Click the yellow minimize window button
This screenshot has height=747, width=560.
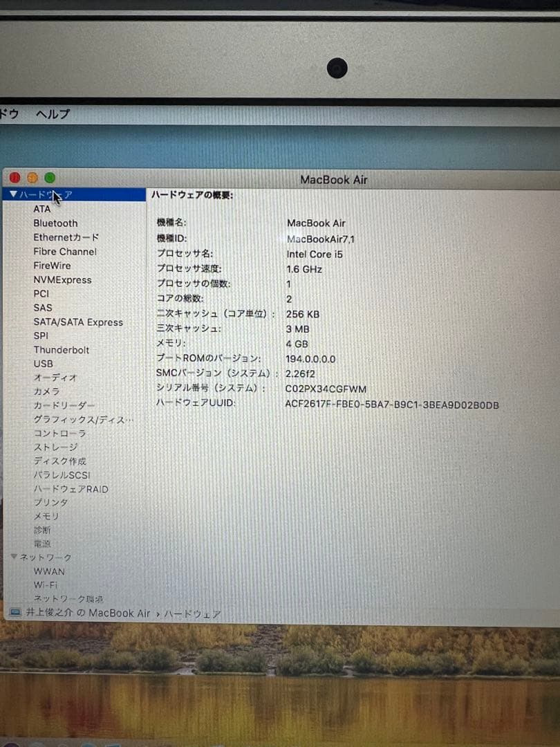point(32,178)
